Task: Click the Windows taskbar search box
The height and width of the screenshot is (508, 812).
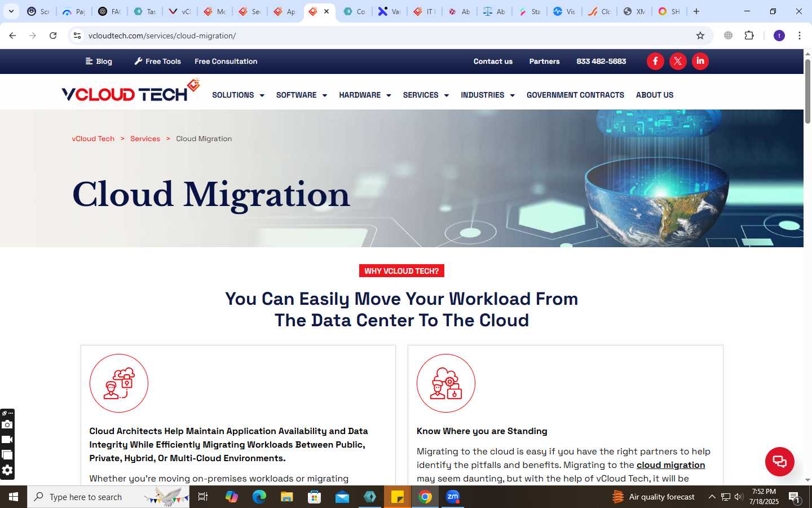Action: 108,497
